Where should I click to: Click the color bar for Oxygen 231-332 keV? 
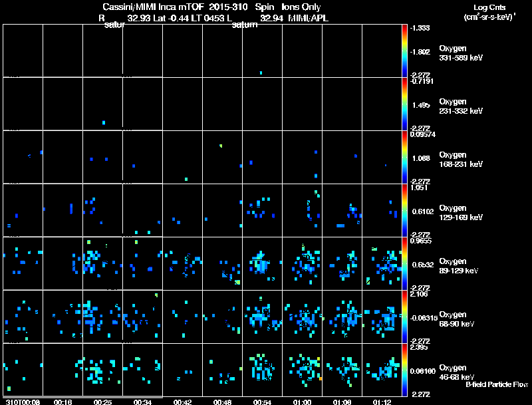tap(404, 104)
